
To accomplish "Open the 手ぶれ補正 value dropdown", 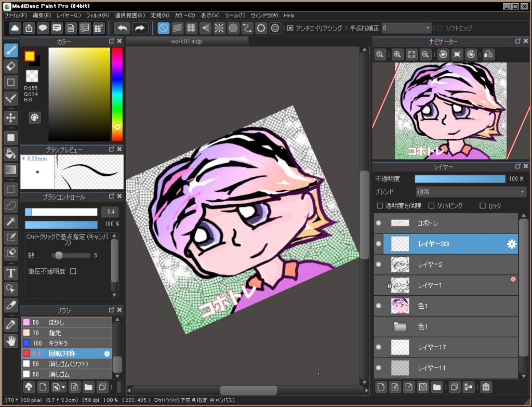I will tap(407, 28).
